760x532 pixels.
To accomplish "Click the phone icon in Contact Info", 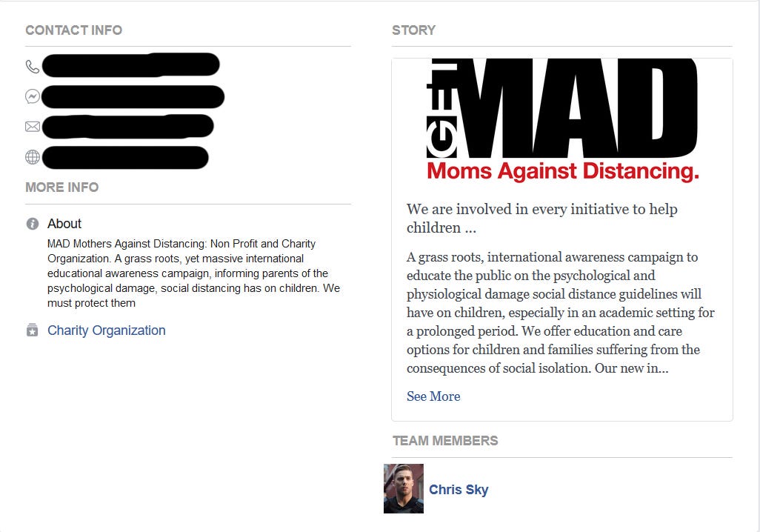I will point(33,67).
